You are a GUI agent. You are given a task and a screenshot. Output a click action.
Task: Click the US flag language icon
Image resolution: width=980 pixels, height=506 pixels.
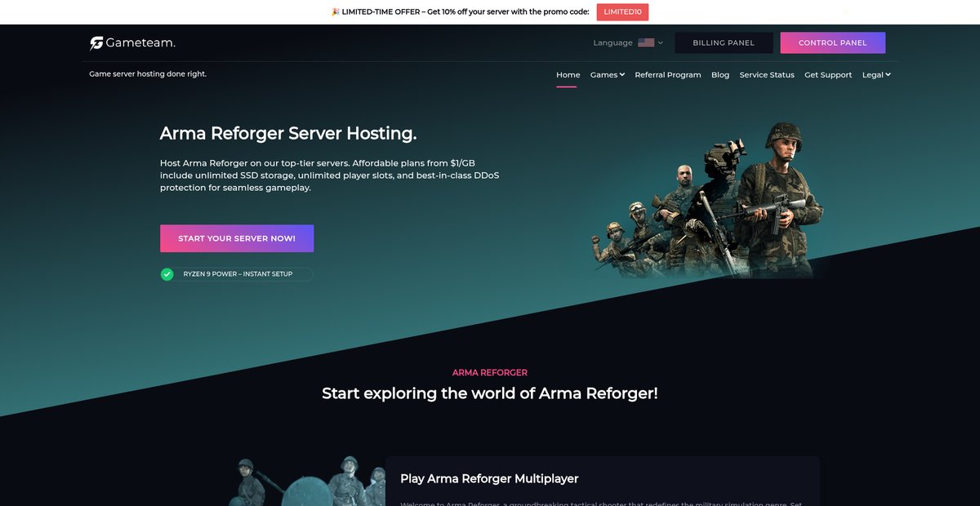[x=646, y=42]
